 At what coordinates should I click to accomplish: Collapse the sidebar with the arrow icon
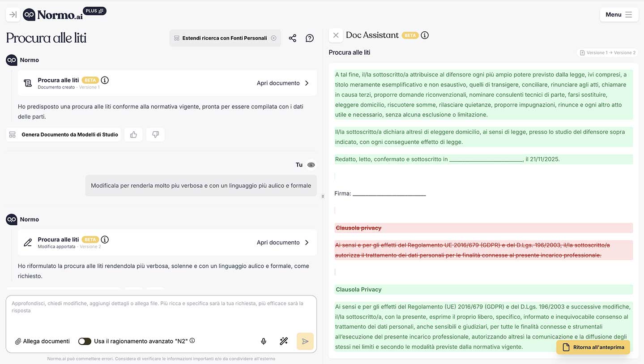click(x=13, y=15)
